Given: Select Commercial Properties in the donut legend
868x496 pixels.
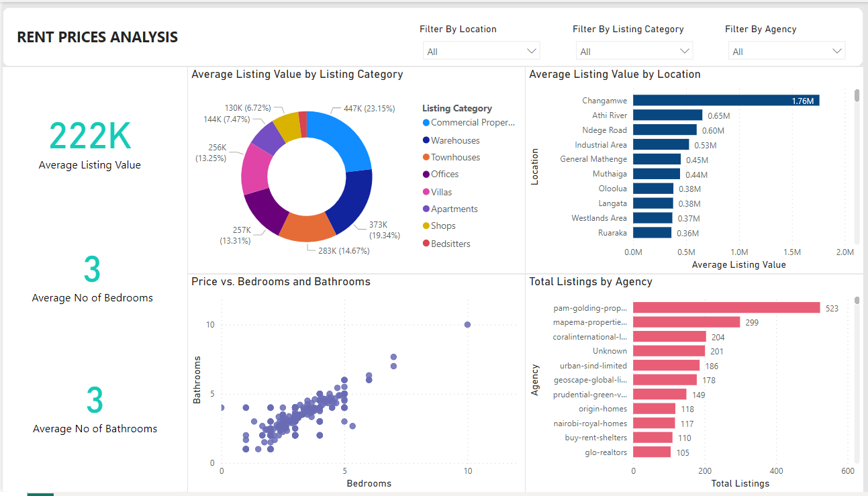Looking at the screenshot, I should 468,122.
